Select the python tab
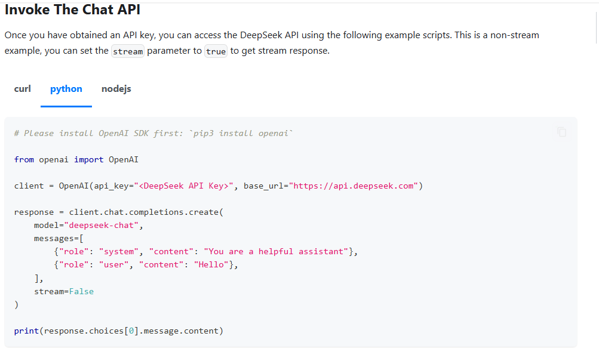The width and height of the screenshot is (599, 364). pos(66,89)
